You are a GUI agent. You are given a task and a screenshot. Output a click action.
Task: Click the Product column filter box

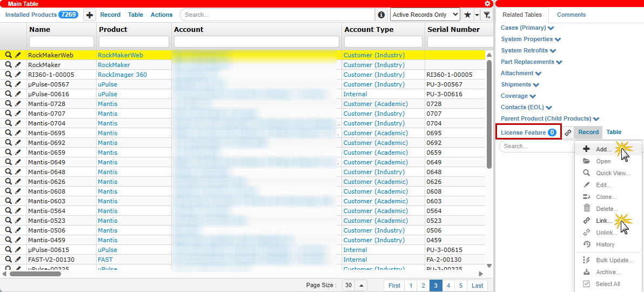point(134,42)
